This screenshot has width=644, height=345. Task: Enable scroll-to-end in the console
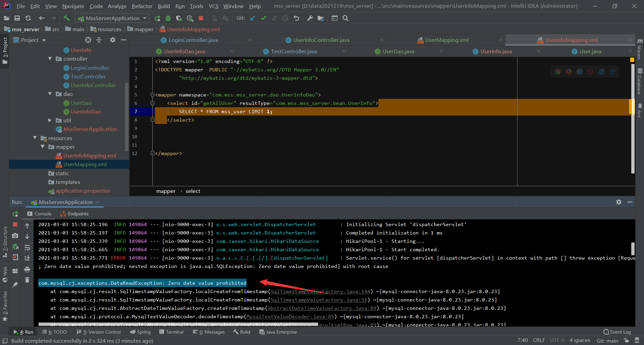point(27,258)
